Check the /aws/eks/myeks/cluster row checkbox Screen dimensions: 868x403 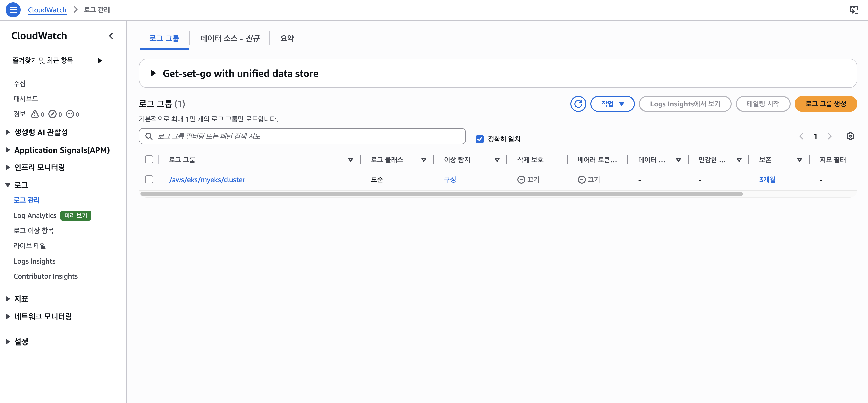[149, 179]
